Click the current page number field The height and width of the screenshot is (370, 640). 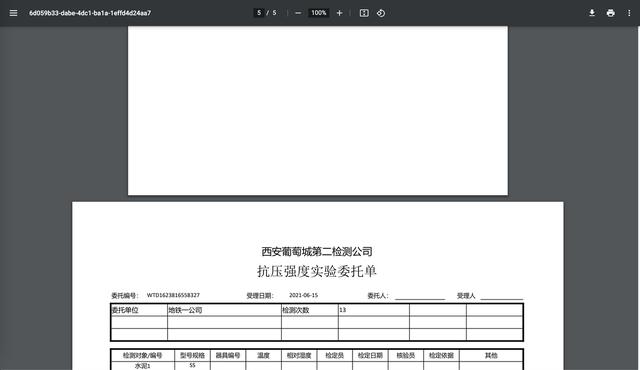click(x=259, y=13)
